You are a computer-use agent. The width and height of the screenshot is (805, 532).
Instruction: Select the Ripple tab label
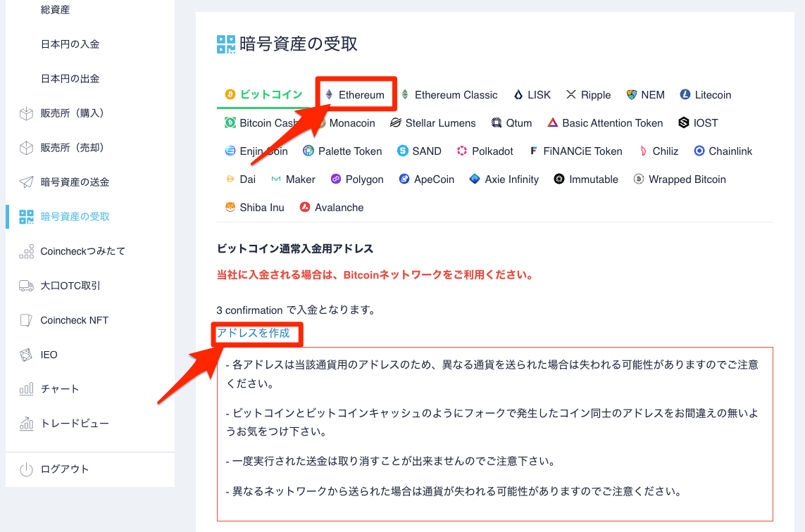click(x=596, y=95)
